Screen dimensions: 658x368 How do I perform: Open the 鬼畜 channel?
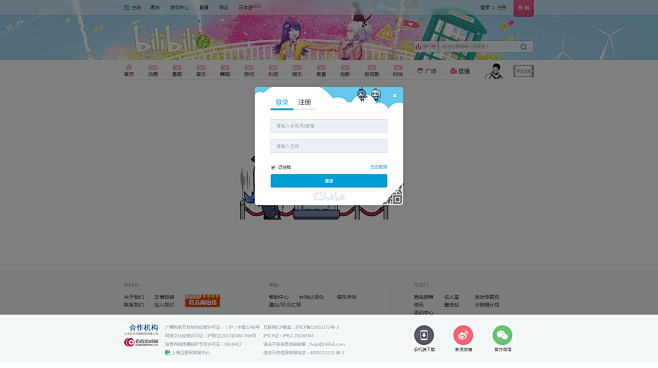point(321,70)
